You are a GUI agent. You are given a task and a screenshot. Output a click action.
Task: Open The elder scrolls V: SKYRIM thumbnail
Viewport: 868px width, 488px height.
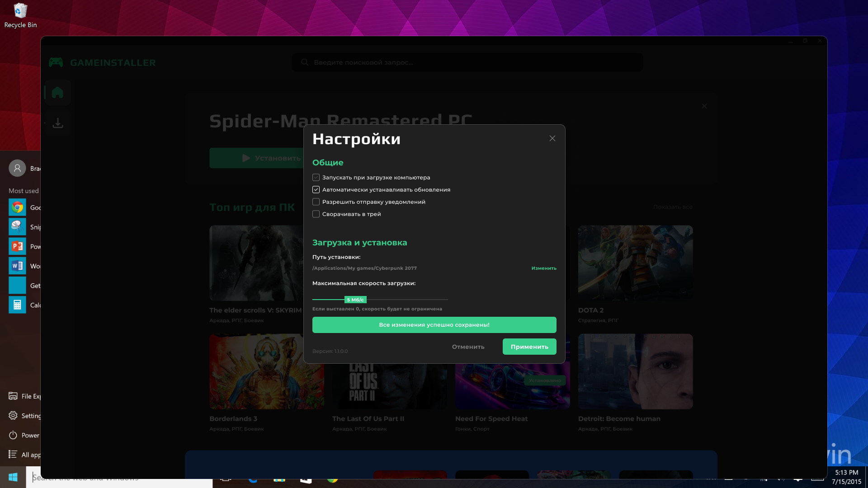[256, 263]
